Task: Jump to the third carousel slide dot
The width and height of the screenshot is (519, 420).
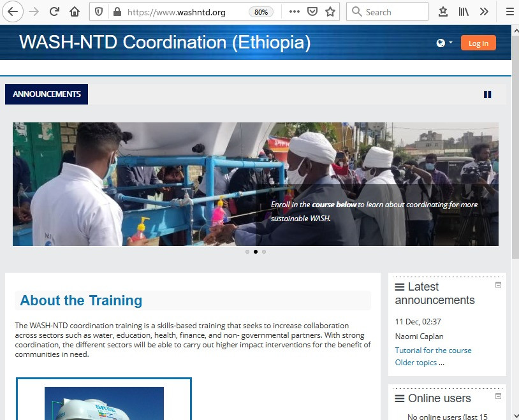Action: point(264,252)
